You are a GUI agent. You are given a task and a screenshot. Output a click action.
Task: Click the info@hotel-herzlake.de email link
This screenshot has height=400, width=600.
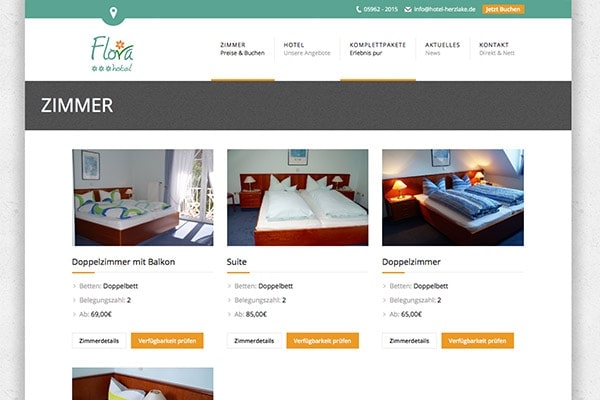click(445, 9)
